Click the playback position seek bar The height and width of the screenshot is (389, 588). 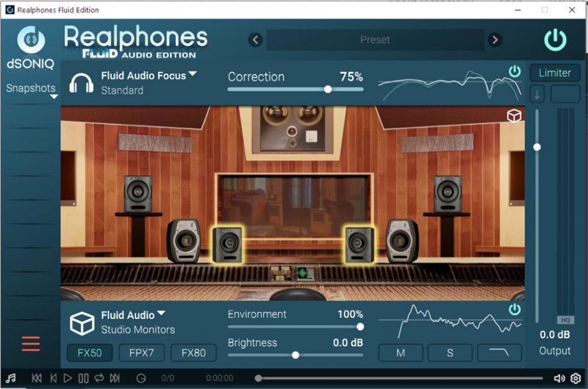pos(400,378)
